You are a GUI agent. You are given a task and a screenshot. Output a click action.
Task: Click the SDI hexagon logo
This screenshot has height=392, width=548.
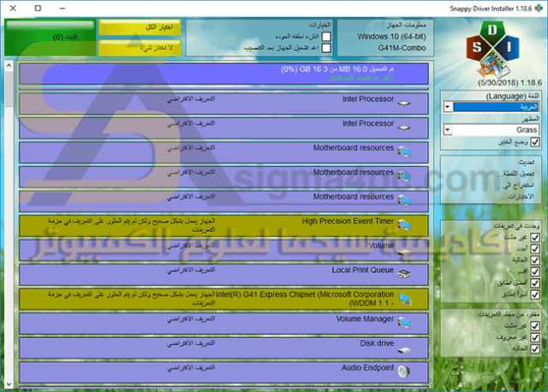pos(493,49)
